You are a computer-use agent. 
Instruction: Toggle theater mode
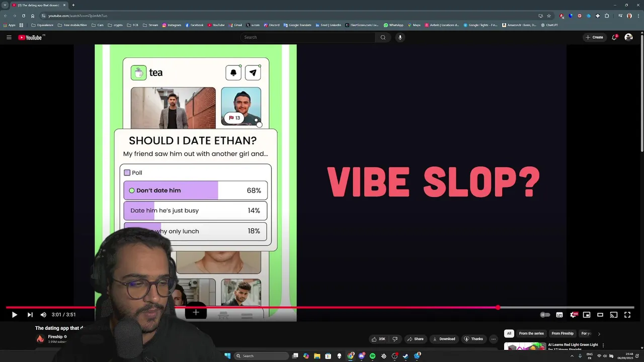pos(600,315)
